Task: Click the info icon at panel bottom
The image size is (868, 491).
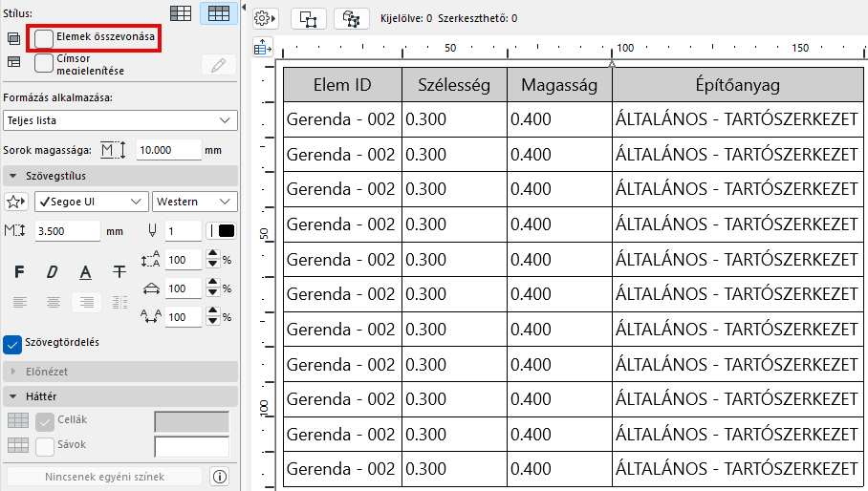Action: (x=219, y=476)
